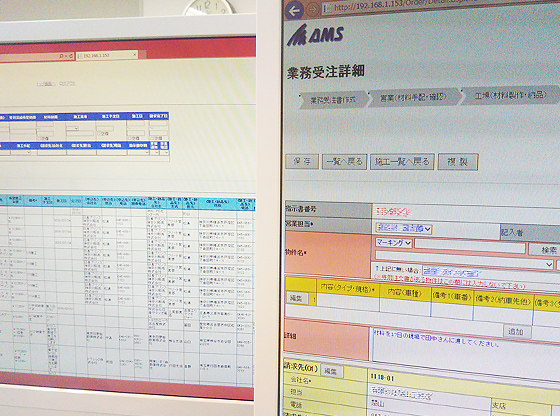Click the 営業(材料手配・確認) workflow step
Image resolution: width=560 pixels, height=416 pixels.
(x=413, y=97)
